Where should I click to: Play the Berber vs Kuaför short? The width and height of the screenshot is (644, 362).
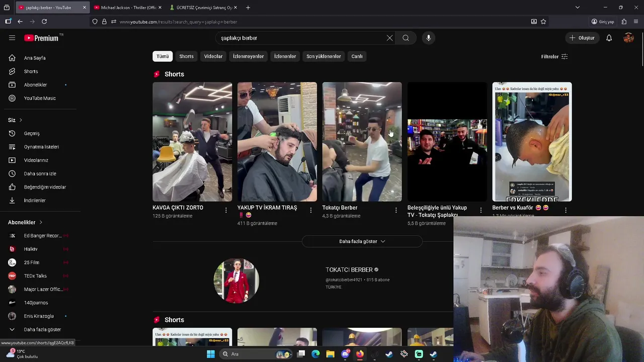click(532, 142)
